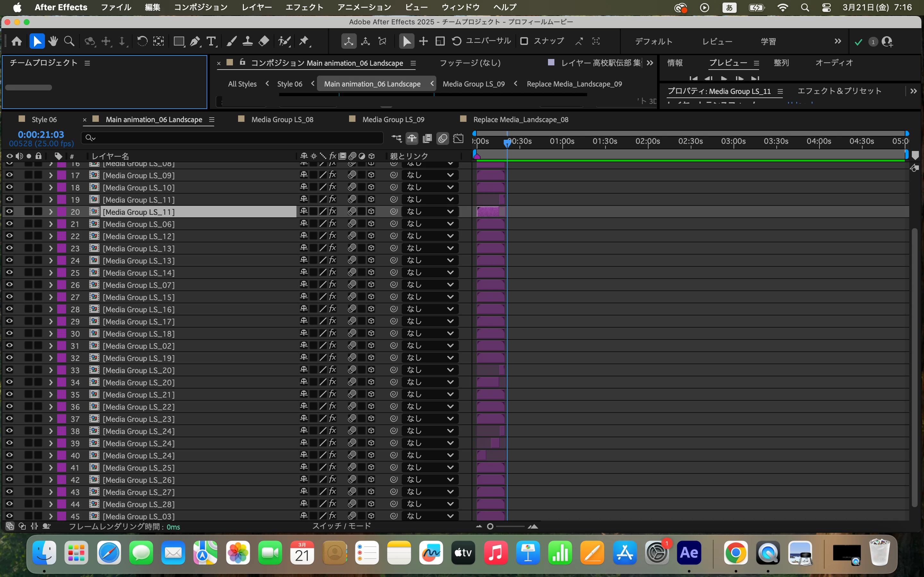Enable the Snap checkbox (スナップ)
This screenshot has width=924, height=577.
[524, 41]
